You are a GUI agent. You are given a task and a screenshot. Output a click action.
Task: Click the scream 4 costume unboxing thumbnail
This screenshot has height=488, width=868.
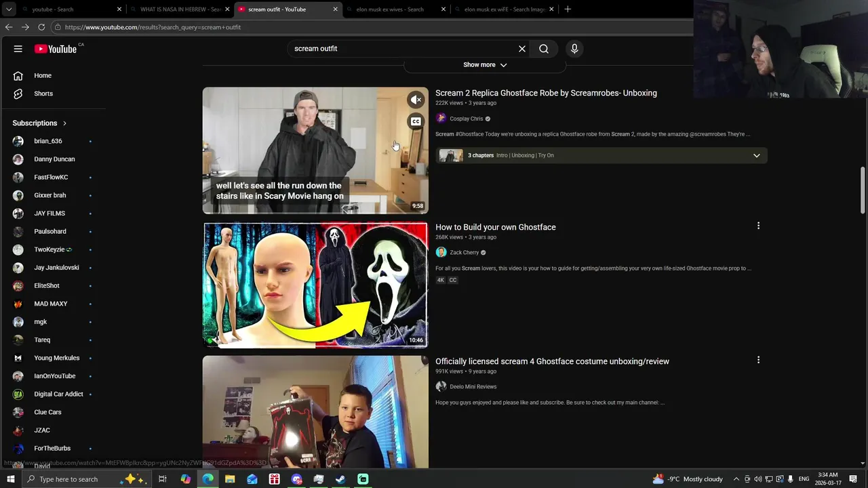(x=315, y=411)
